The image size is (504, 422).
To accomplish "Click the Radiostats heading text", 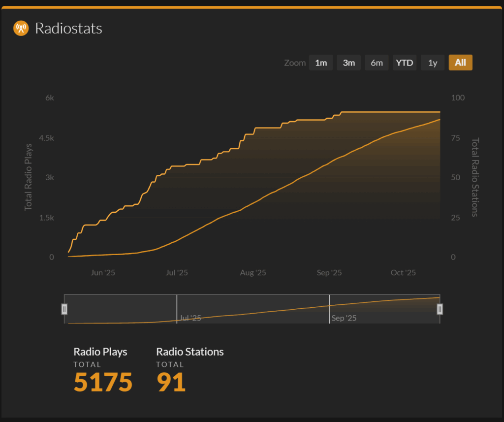I will click(68, 29).
